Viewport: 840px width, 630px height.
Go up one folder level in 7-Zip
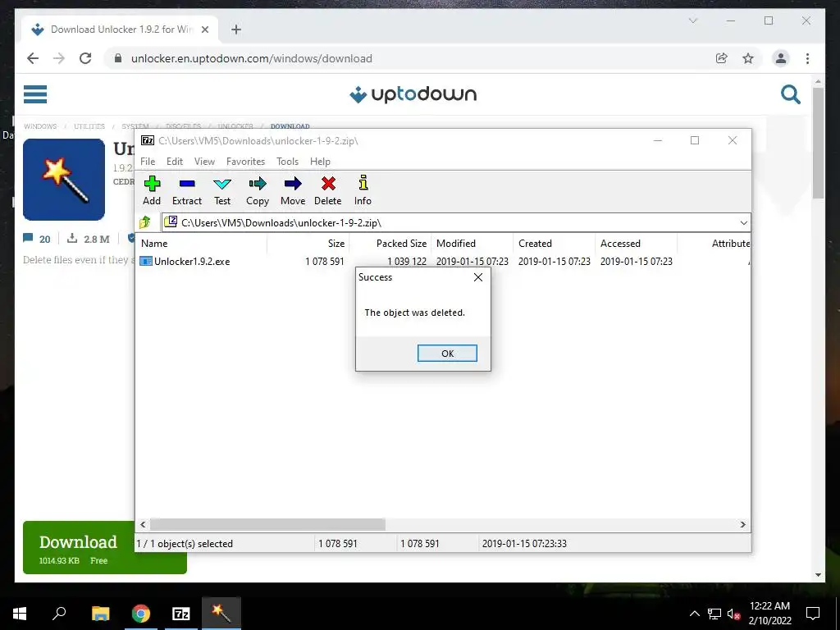(145, 222)
